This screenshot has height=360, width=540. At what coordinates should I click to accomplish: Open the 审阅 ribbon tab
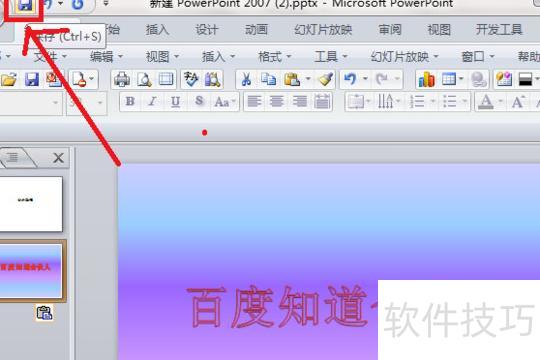pyautogui.click(x=390, y=30)
